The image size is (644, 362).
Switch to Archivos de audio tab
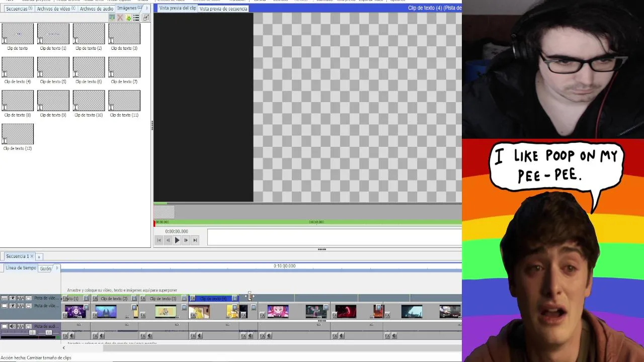[x=96, y=9]
